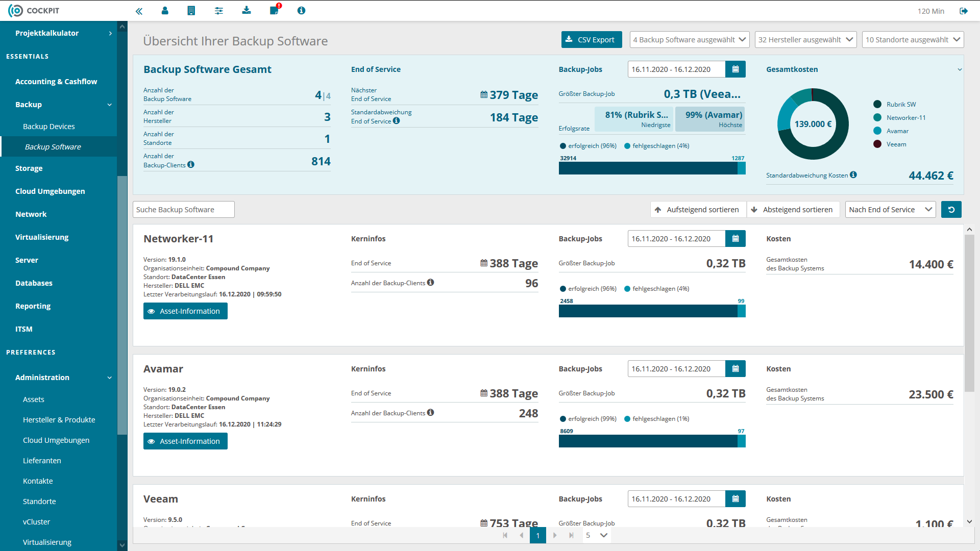Open calendar picker for Veeam Backup-Jobs
Viewport: 980px width, 551px height.
[736, 499]
